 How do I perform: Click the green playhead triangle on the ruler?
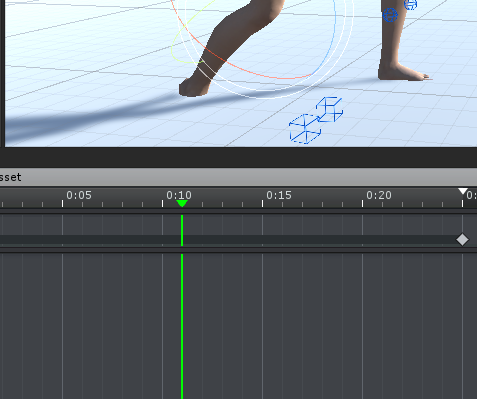[182, 203]
